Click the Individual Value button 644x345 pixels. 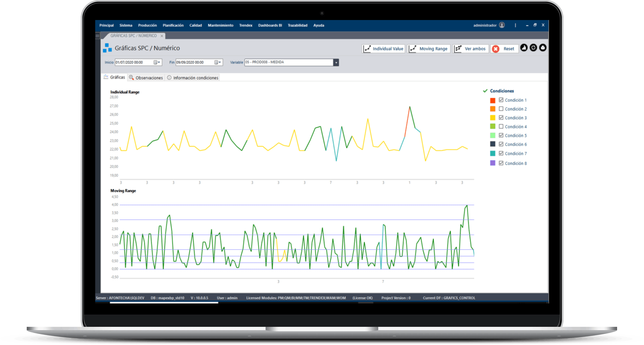point(383,49)
